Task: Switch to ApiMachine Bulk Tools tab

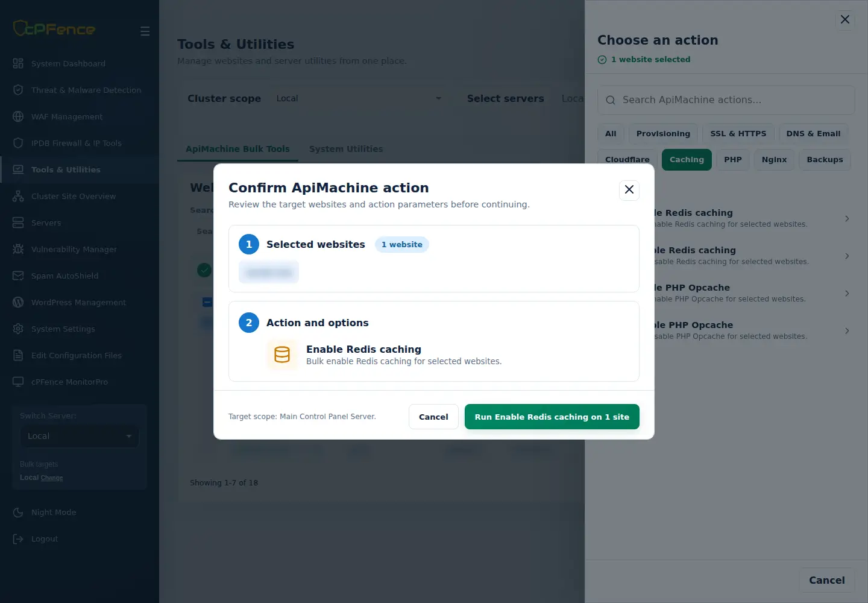Action: (x=237, y=149)
